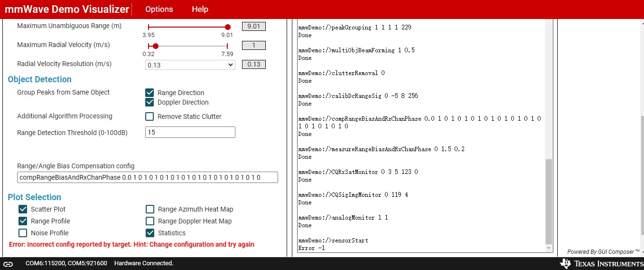Click Maximum Radial Velocity slider handle
Viewport: 644px width, 270px height.
(x=156, y=46)
